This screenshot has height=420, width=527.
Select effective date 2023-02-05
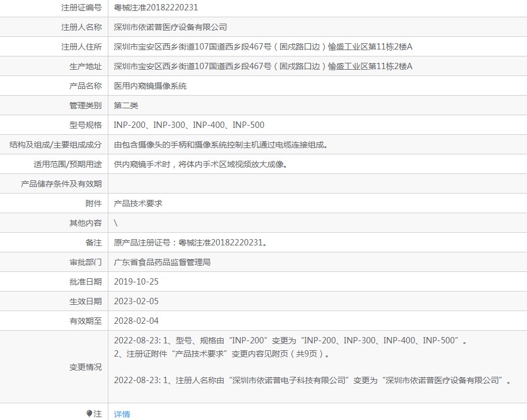point(136,301)
